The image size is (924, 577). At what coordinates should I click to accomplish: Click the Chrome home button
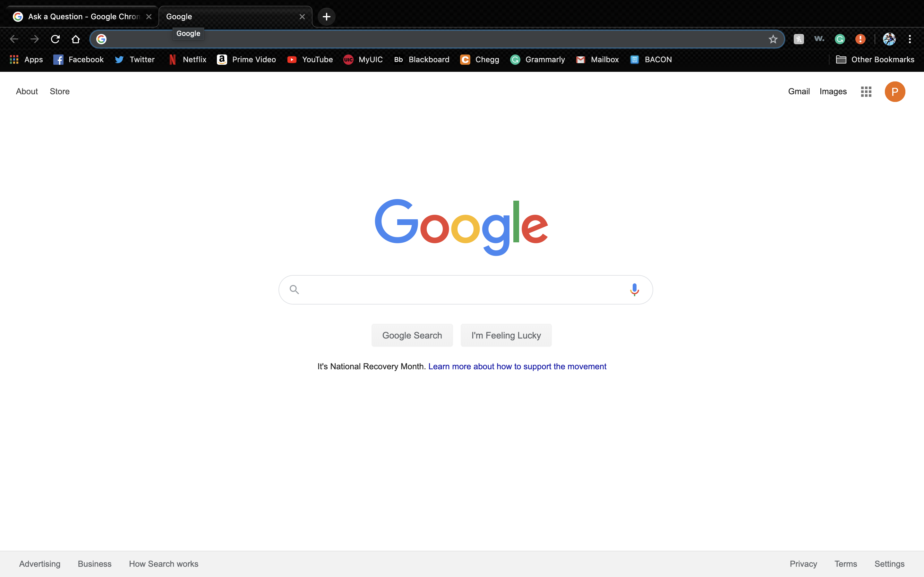(76, 38)
